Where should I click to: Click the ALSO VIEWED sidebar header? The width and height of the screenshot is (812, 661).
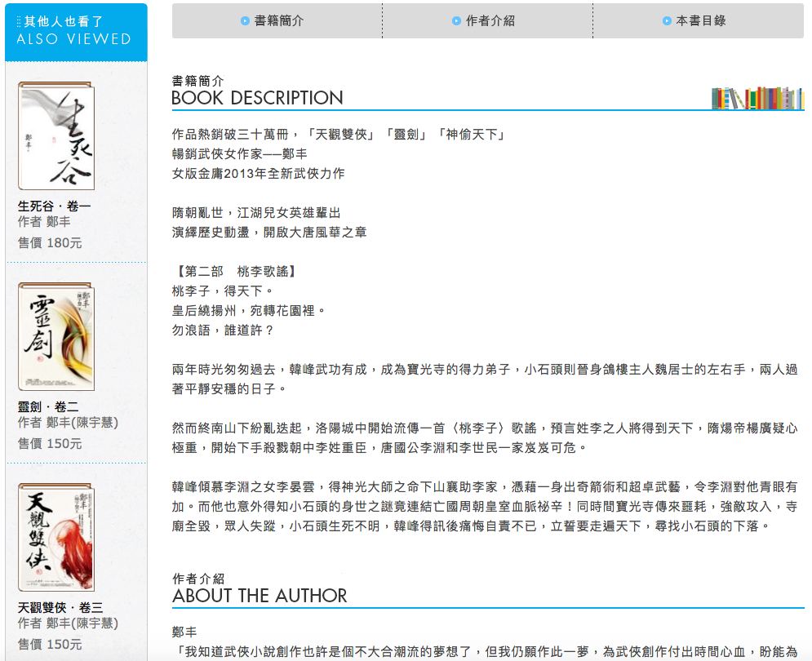coord(76,32)
